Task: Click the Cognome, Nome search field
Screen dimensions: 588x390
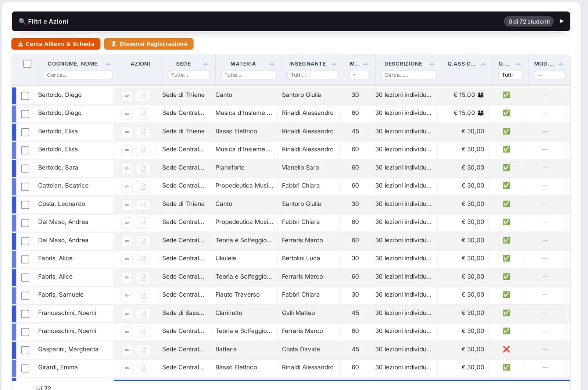Action: [x=78, y=75]
